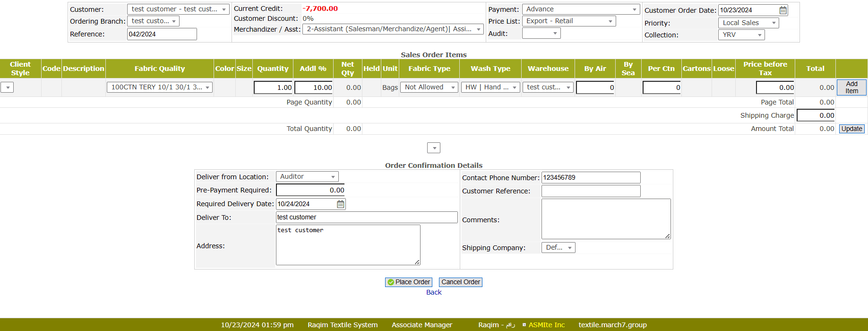This screenshot has height=331, width=868.
Task: Open the Required Delivery Date calendar icon
Action: point(340,204)
